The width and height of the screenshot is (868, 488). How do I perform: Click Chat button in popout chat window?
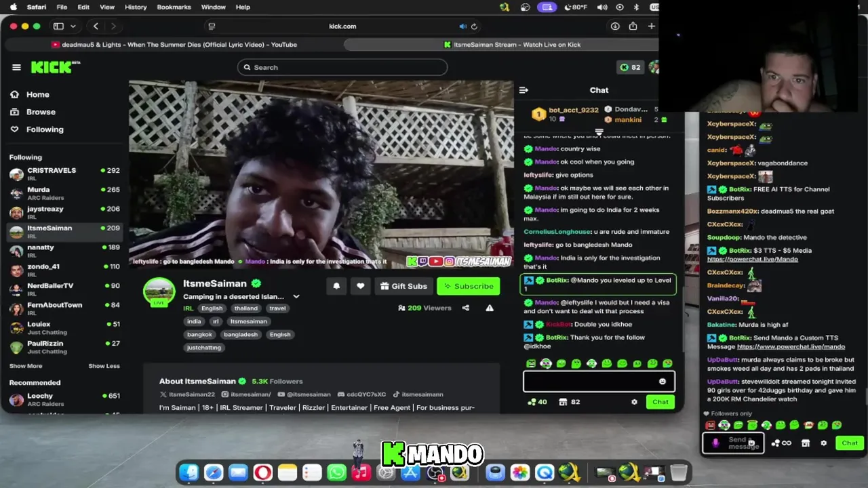pos(850,443)
